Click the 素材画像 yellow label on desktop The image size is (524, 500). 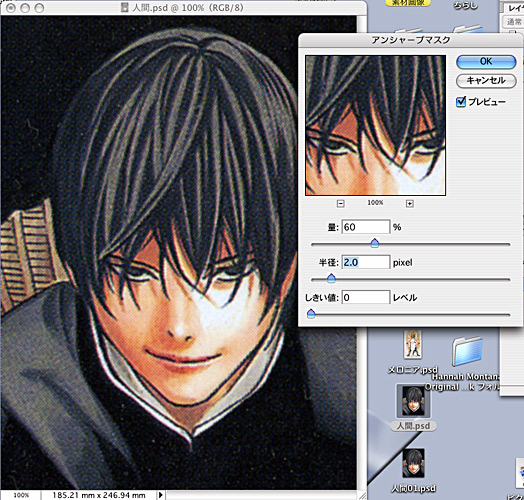point(408,3)
